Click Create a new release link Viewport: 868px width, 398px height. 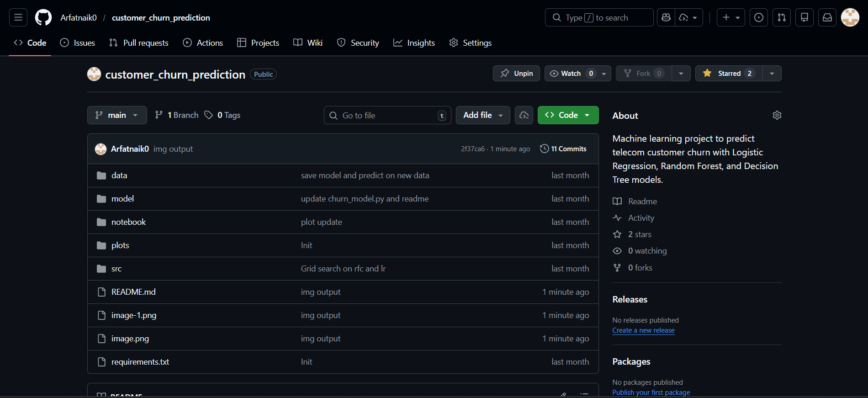click(x=643, y=330)
